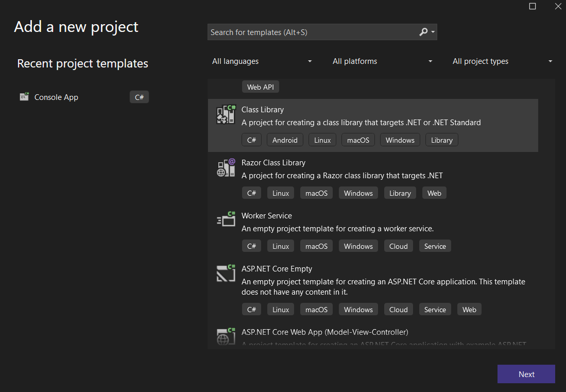Click the search magnifier icon

[423, 32]
